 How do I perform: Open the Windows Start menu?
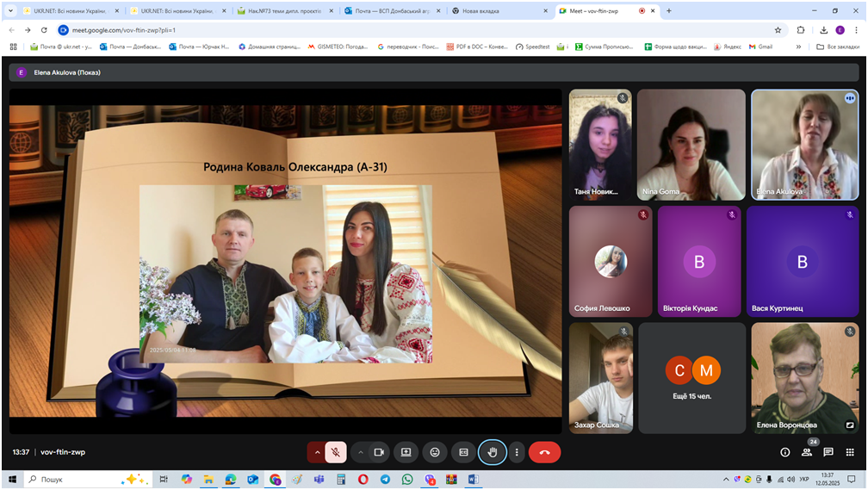[12, 480]
